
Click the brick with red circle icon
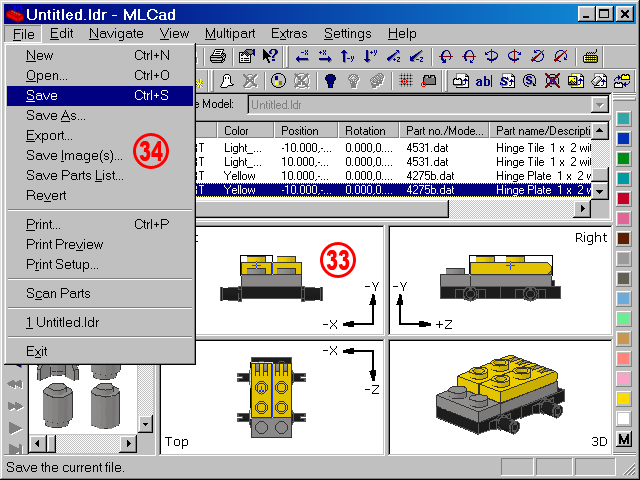coord(428,80)
